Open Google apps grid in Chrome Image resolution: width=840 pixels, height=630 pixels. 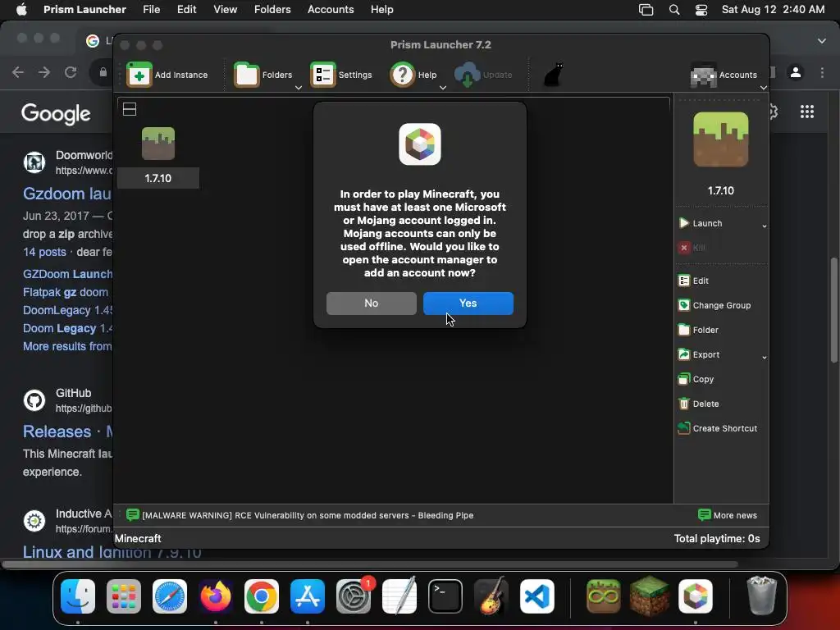(807, 112)
